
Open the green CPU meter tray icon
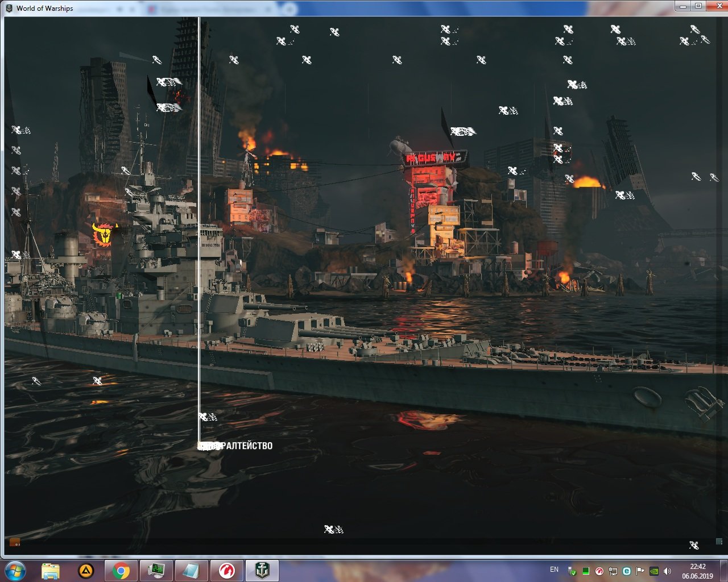585,571
